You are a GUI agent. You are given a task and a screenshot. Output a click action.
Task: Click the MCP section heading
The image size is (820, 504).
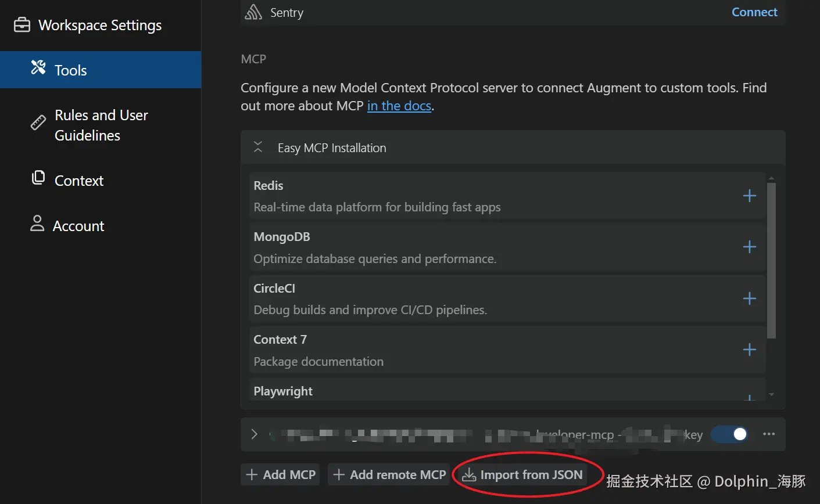253,59
